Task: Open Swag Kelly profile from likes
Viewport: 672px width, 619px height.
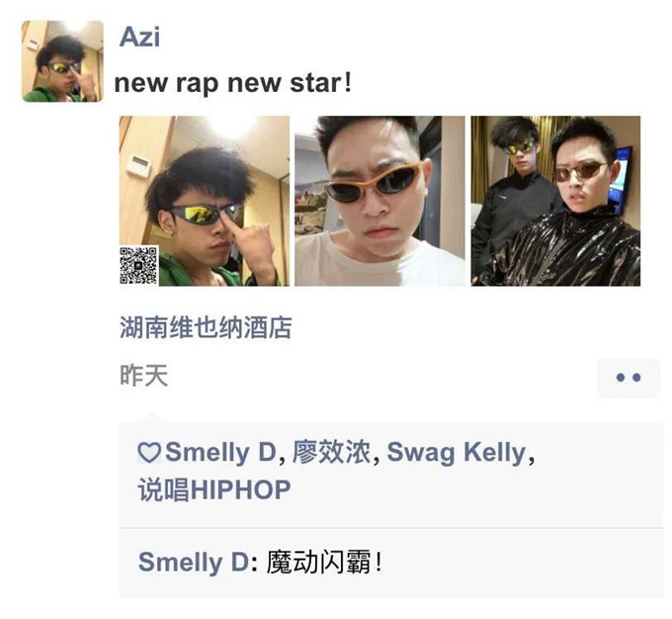Action: tap(457, 453)
